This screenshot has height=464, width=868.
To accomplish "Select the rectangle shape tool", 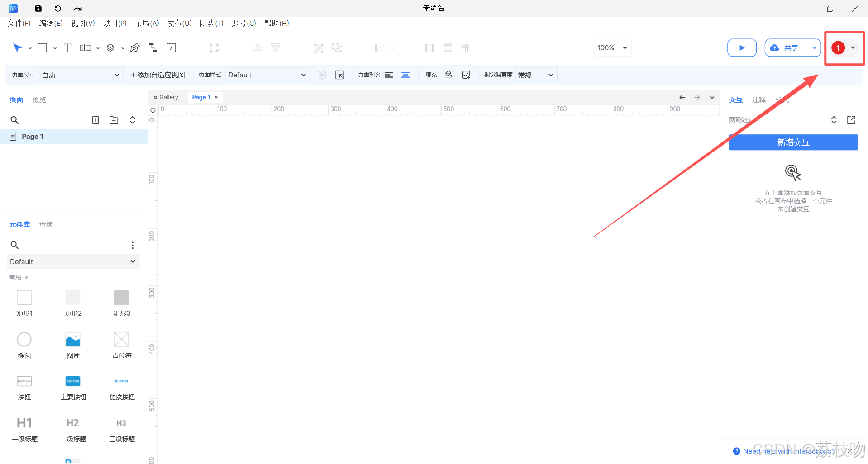I will 43,48.
